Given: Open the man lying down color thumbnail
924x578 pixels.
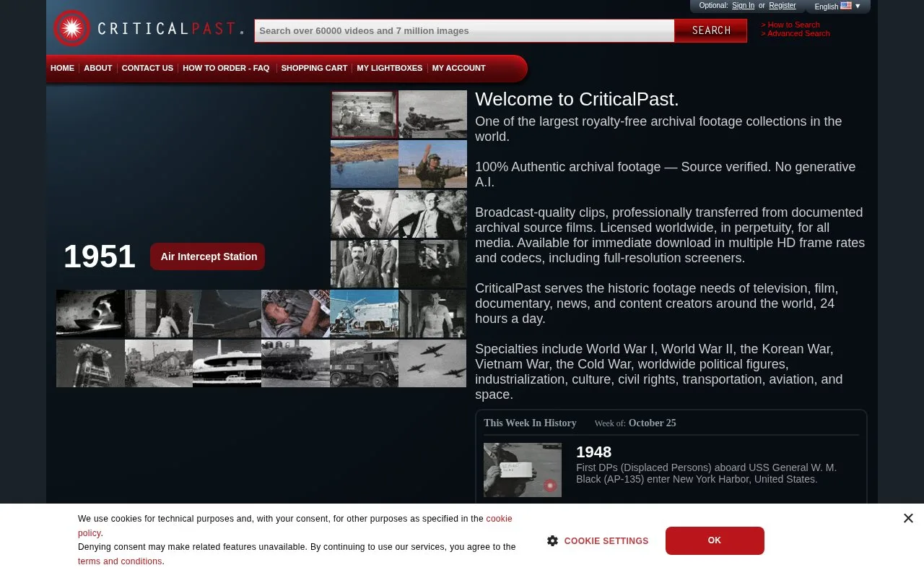Looking at the screenshot, I should pos(295,314).
